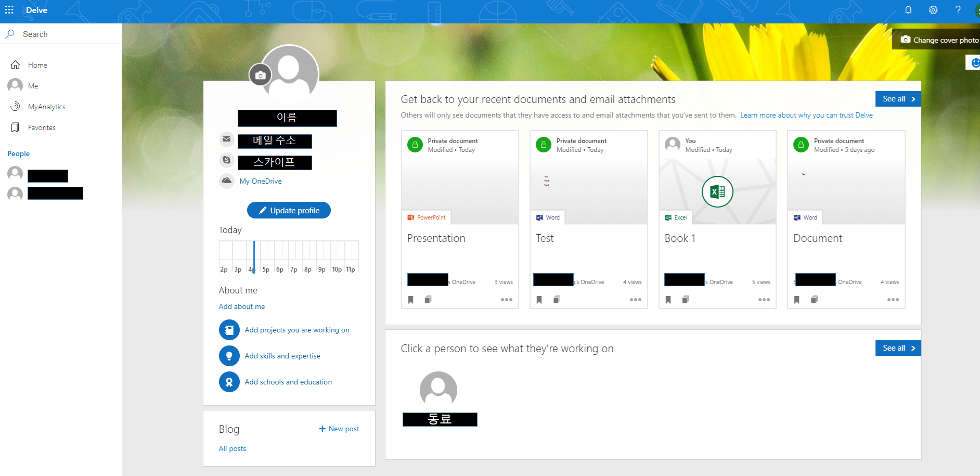Viewport: 980px width, 476px height.
Task: Click the projects notebook icon
Action: pyautogui.click(x=229, y=330)
